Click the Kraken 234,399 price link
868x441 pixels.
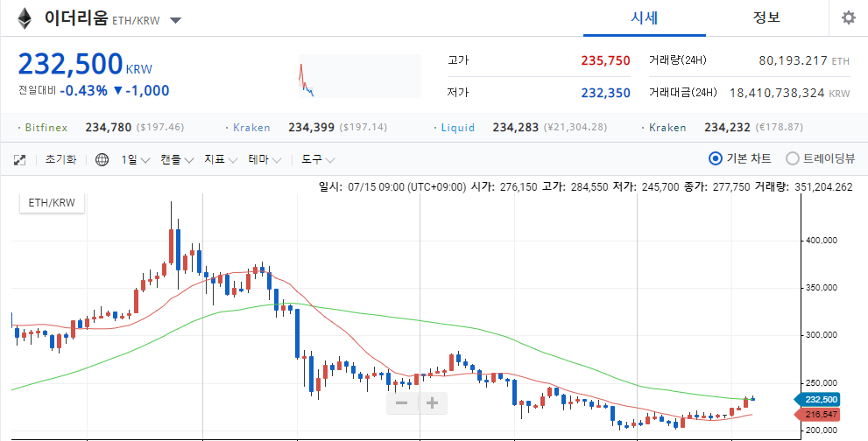click(x=307, y=128)
